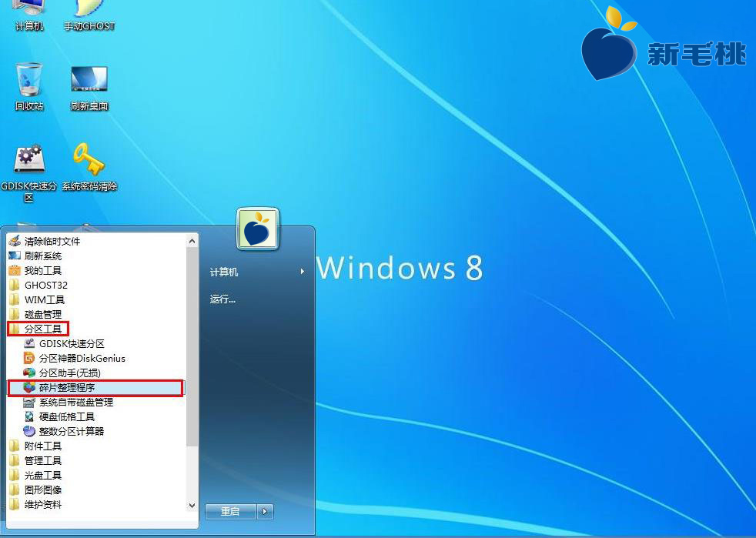Select 刷新系统 in the Start menu

tap(96, 256)
